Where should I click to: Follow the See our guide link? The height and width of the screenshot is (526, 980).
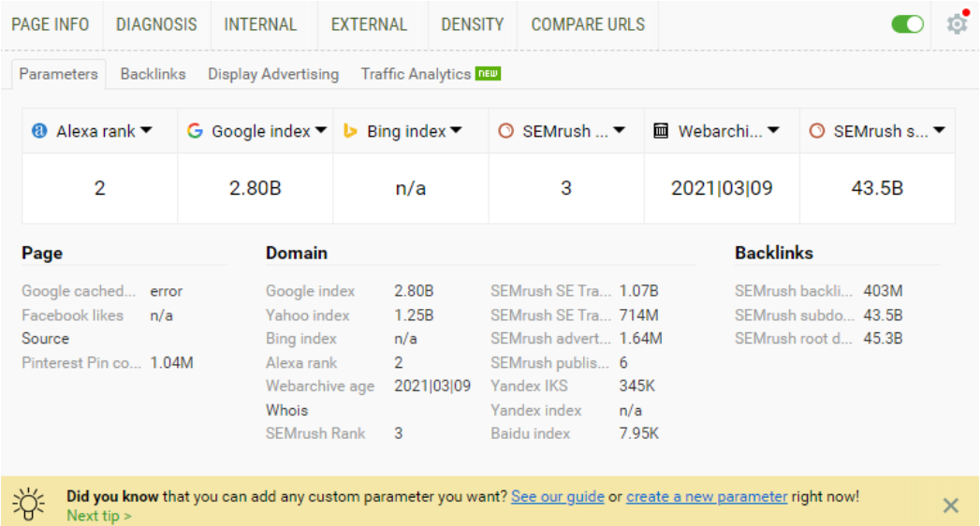(x=558, y=497)
